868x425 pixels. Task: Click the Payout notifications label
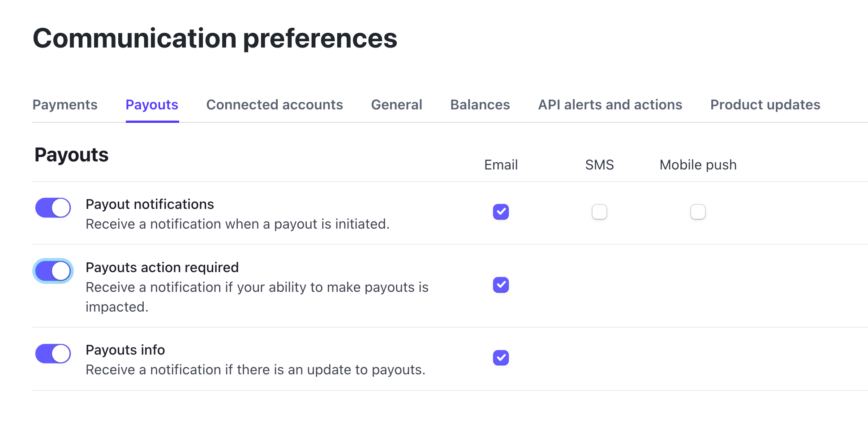pyautogui.click(x=150, y=204)
